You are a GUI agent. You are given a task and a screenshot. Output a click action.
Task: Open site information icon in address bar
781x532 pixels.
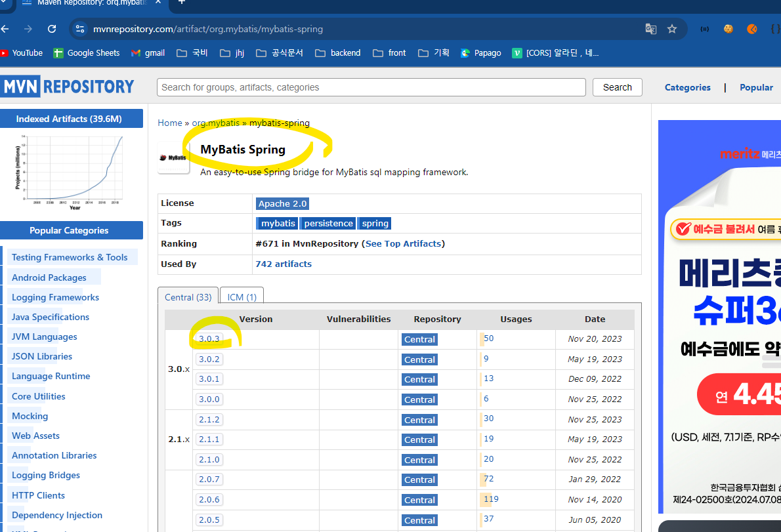[79, 29]
